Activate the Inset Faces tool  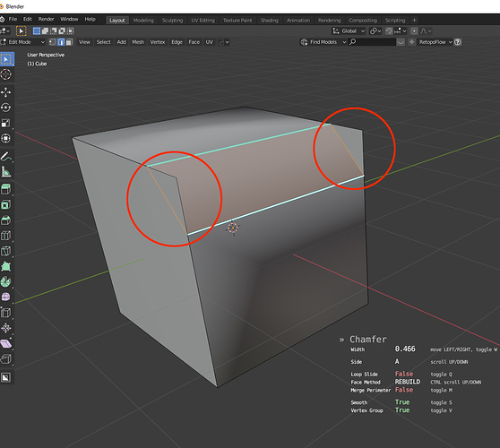click(x=6, y=204)
